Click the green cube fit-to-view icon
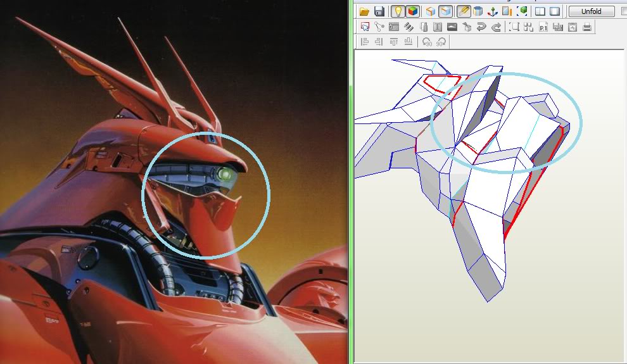Screen dimensions: 627x364 coord(522,11)
